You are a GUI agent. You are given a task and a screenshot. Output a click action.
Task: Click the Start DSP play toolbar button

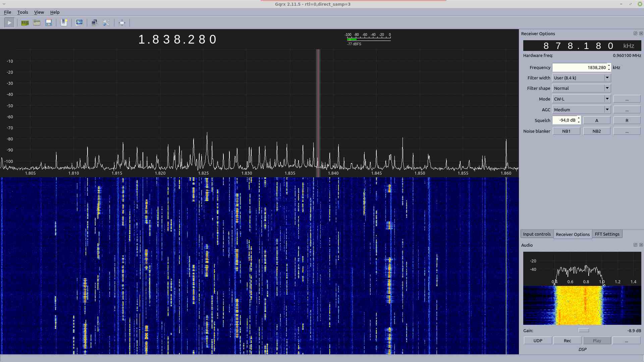[9, 23]
